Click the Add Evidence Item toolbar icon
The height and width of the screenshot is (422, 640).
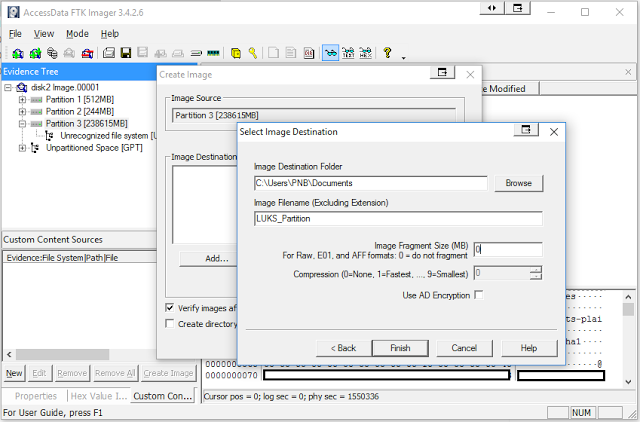(18, 53)
